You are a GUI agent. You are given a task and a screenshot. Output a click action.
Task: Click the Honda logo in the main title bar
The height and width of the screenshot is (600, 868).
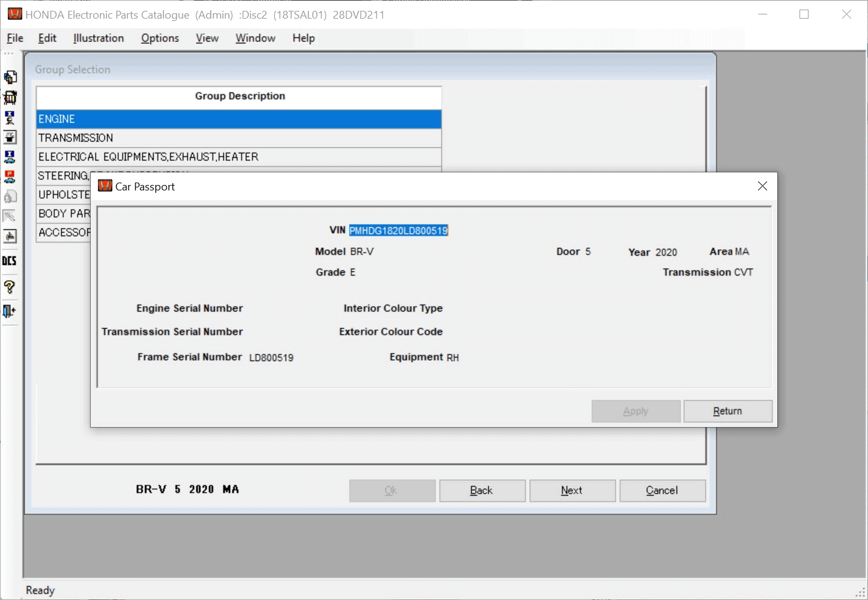click(x=15, y=14)
